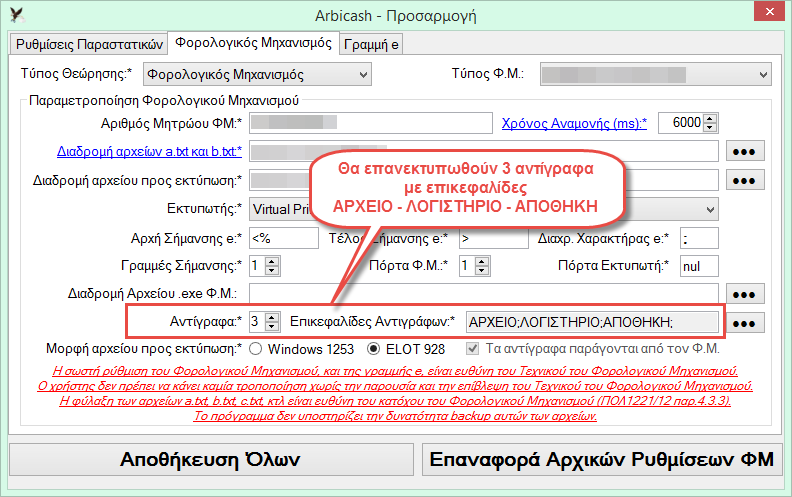
Task: Decrement Γραμμές Σήμανσης spinner down
Action: coord(272,270)
